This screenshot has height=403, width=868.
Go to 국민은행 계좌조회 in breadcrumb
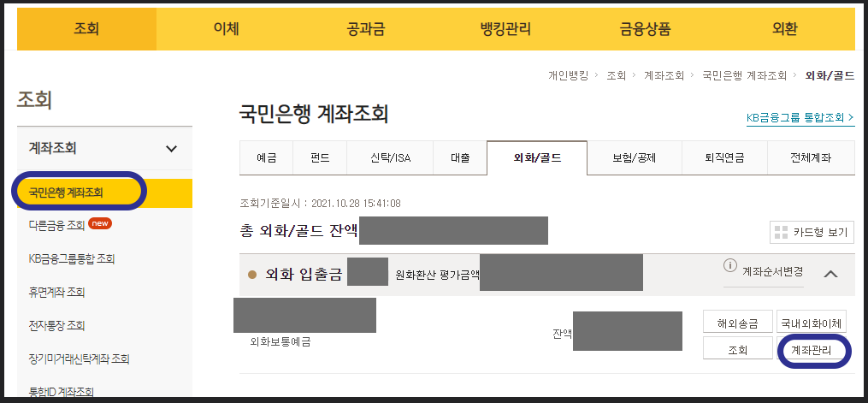744,75
